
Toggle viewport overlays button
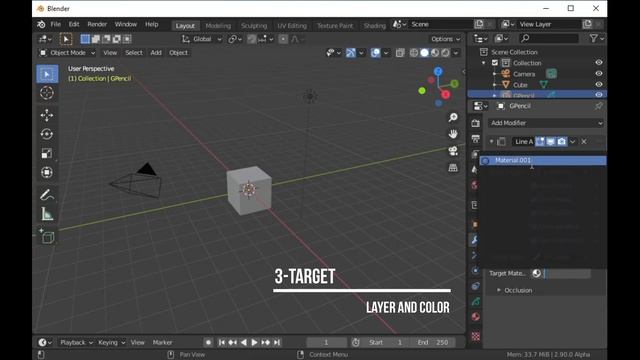point(376,53)
